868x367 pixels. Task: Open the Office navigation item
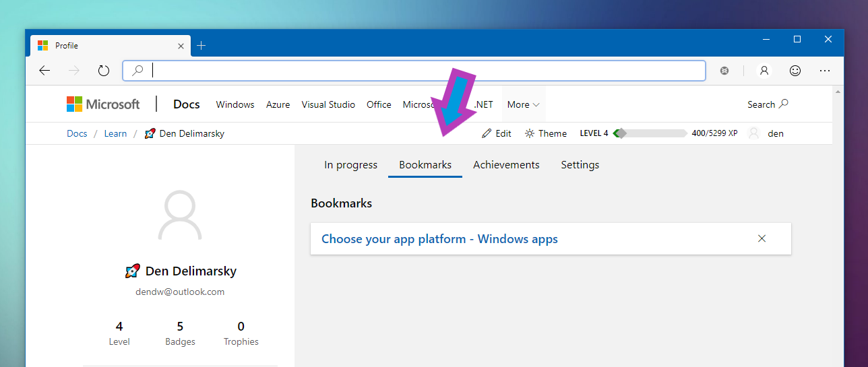point(379,104)
